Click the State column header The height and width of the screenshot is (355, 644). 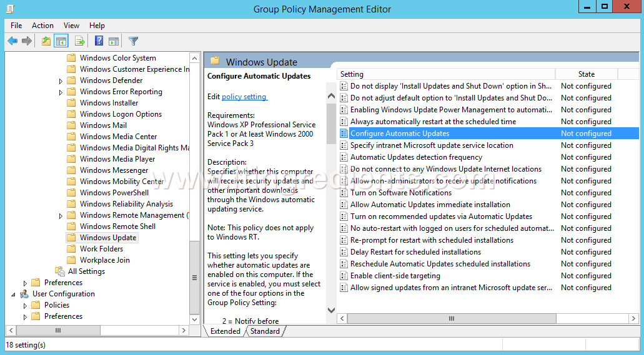coord(586,74)
